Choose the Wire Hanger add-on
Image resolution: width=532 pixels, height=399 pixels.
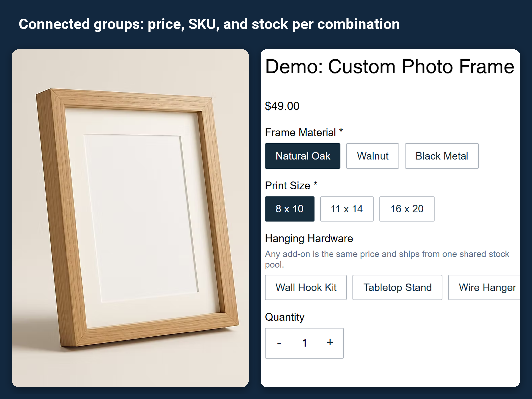[x=484, y=287]
